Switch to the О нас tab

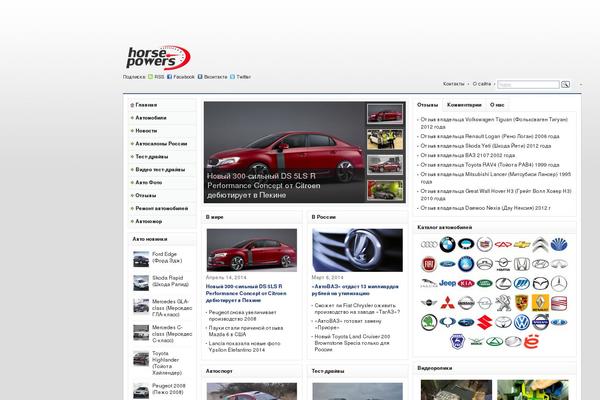point(497,105)
